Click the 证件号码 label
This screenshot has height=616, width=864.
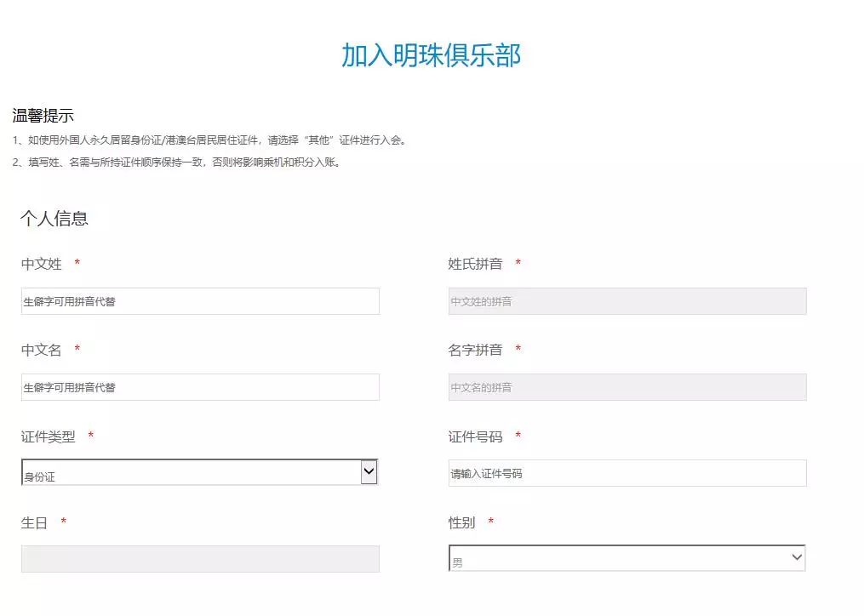click(475, 437)
